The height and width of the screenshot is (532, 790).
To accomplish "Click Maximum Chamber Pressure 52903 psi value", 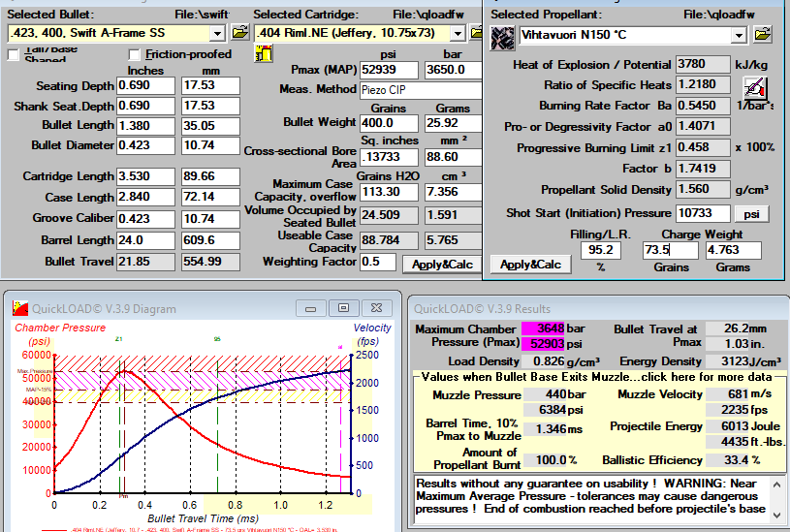I will [x=543, y=344].
